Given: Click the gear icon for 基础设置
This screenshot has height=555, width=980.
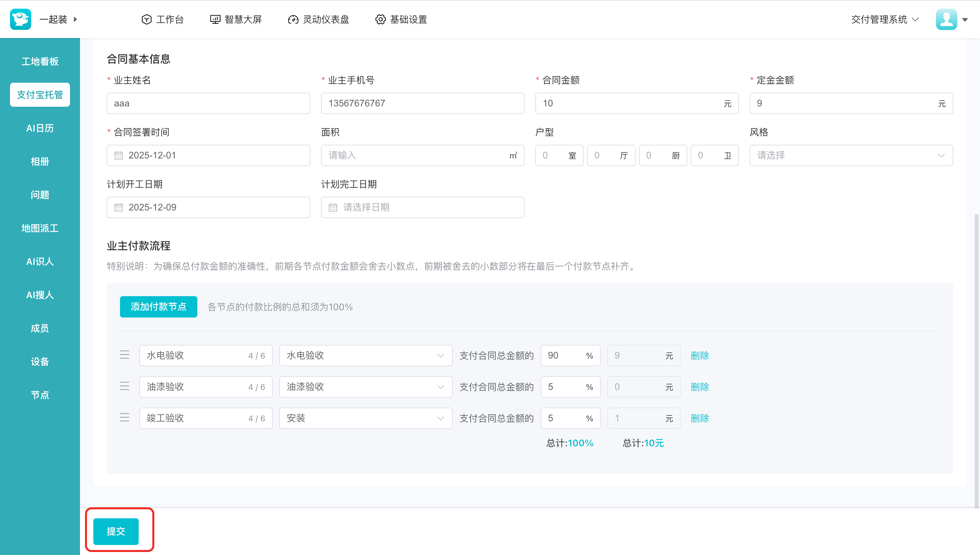Looking at the screenshot, I should [x=380, y=19].
